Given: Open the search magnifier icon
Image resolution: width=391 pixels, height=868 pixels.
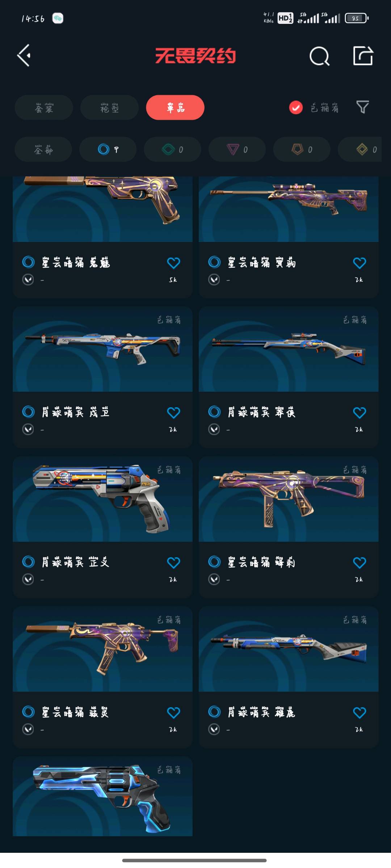Looking at the screenshot, I should (319, 56).
